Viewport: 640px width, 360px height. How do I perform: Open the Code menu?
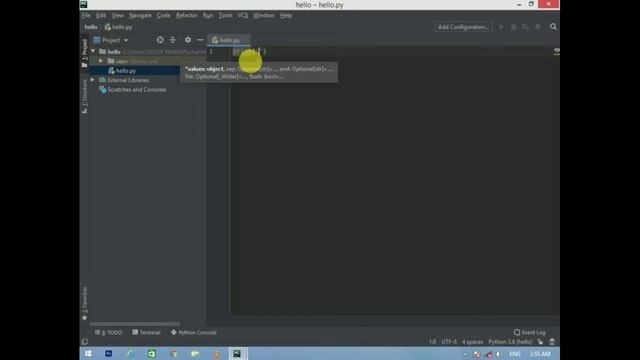(x=163, y=15)
